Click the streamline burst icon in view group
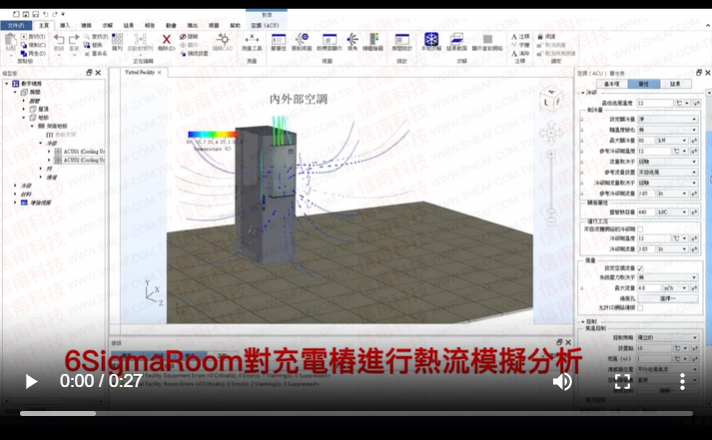The image size is (712, 440). point(352,39)
